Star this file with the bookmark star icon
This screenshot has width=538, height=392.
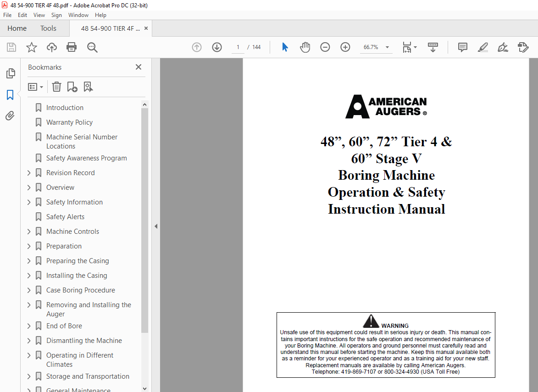[31, 47]
